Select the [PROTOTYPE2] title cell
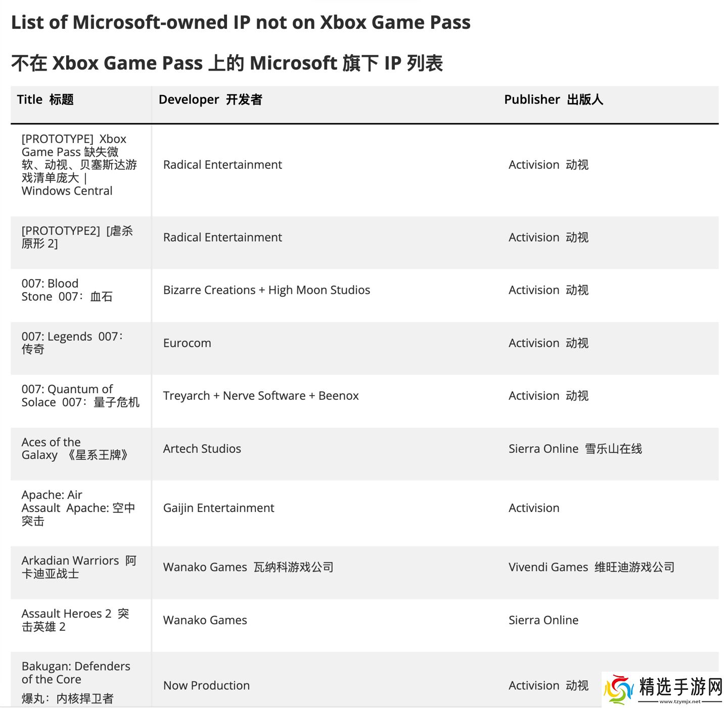 pos(77,237)
